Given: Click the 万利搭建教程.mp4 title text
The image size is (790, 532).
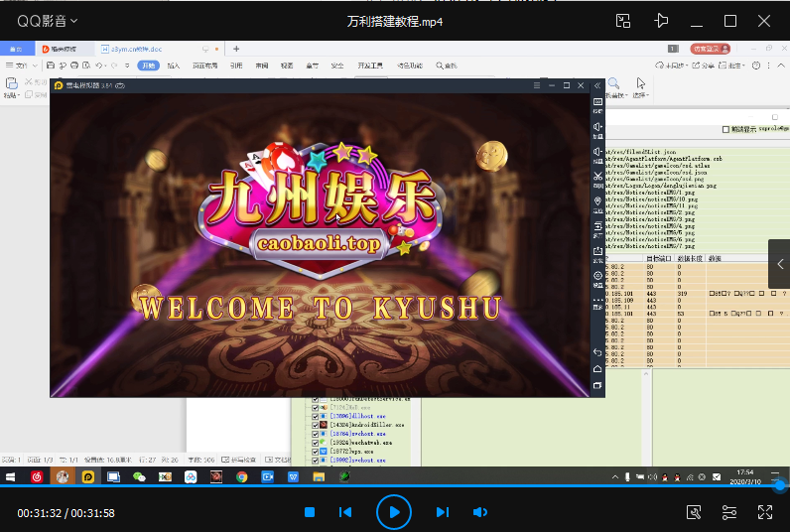Looking at the screenshot, I should 395,21.
